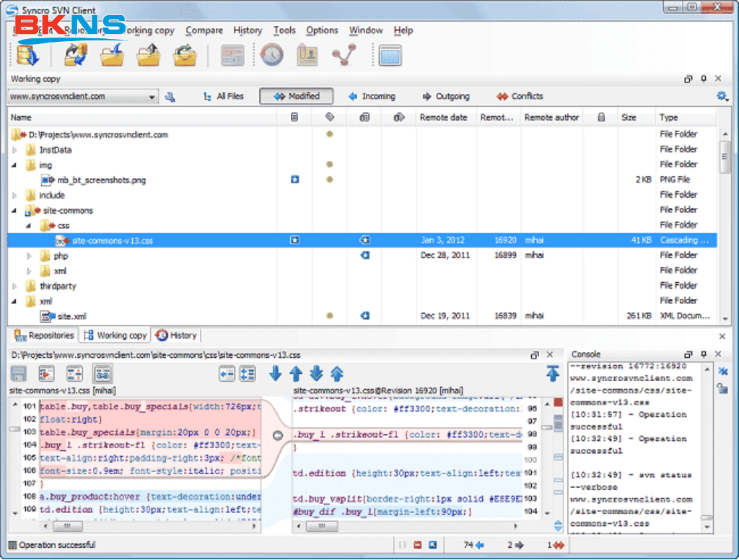Open the www.syncrosvnclient.com working copy dropdown
This screenshot has height=560, width=739.
[x=152, y=97]
